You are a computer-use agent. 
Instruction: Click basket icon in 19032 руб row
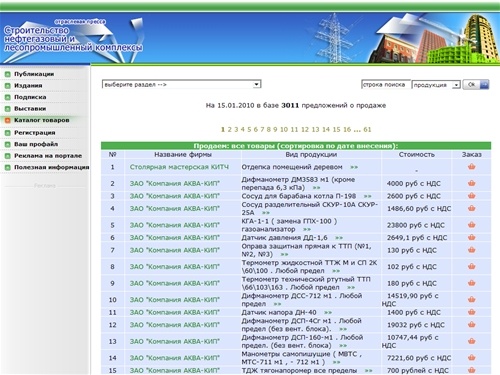[471, 324]
